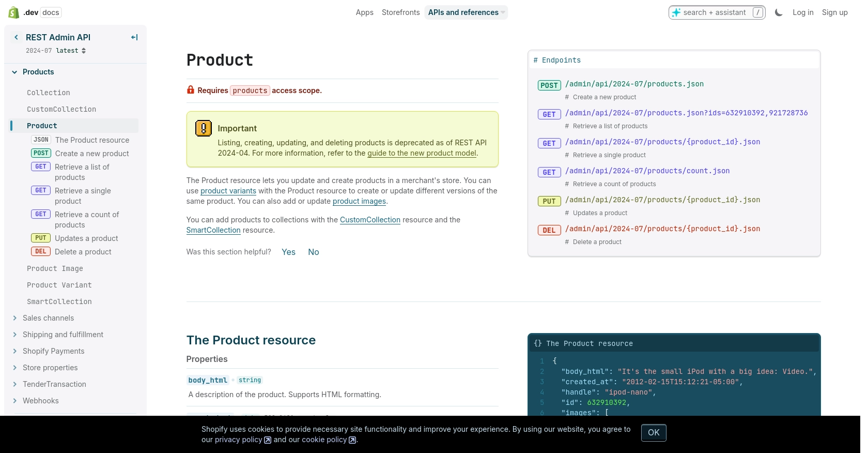Viewport: 868px width, 453px height.
Task: Click the Important warning exclamation icon
Action: point(204,128)
